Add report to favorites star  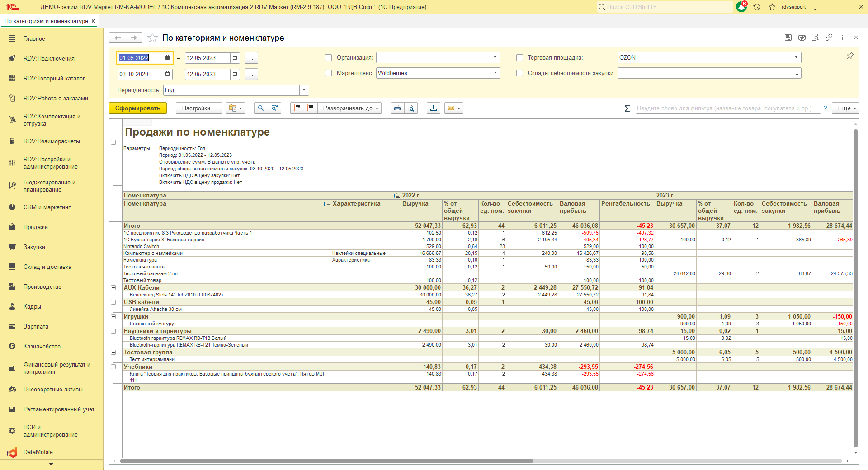(x=153, y=38)
